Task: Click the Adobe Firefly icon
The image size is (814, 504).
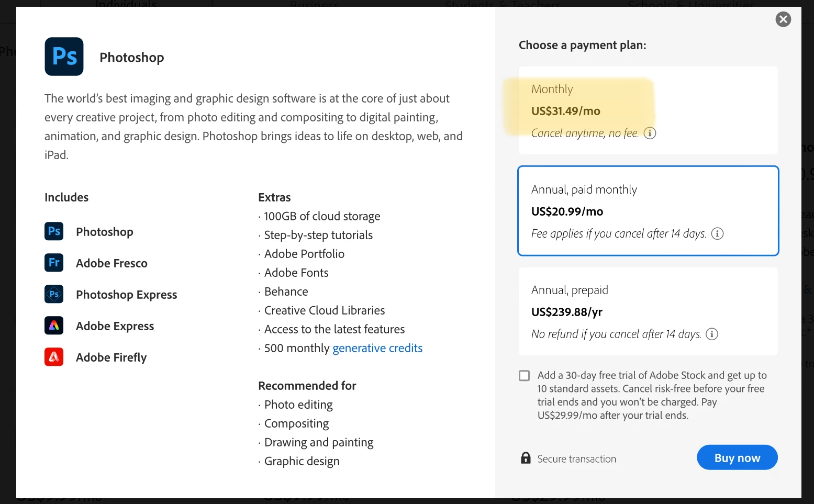Action: click(54, 357)
